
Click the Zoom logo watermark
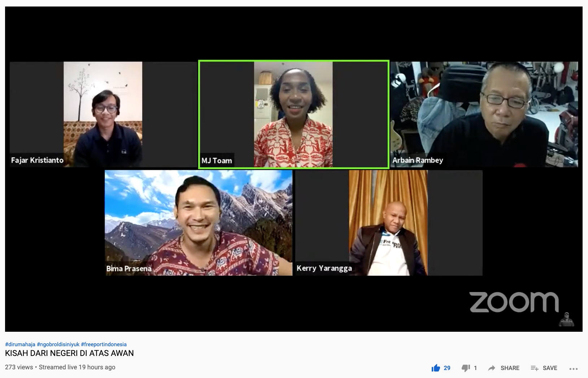coord(514,302)
